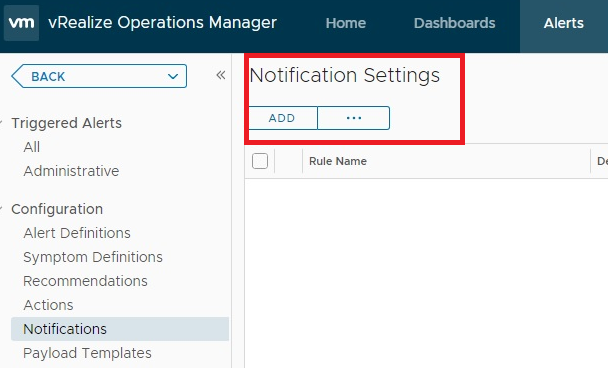Click the vRealize Operations Manager title
The width and height of the screenshot is (608, 368).
[162, 22]
